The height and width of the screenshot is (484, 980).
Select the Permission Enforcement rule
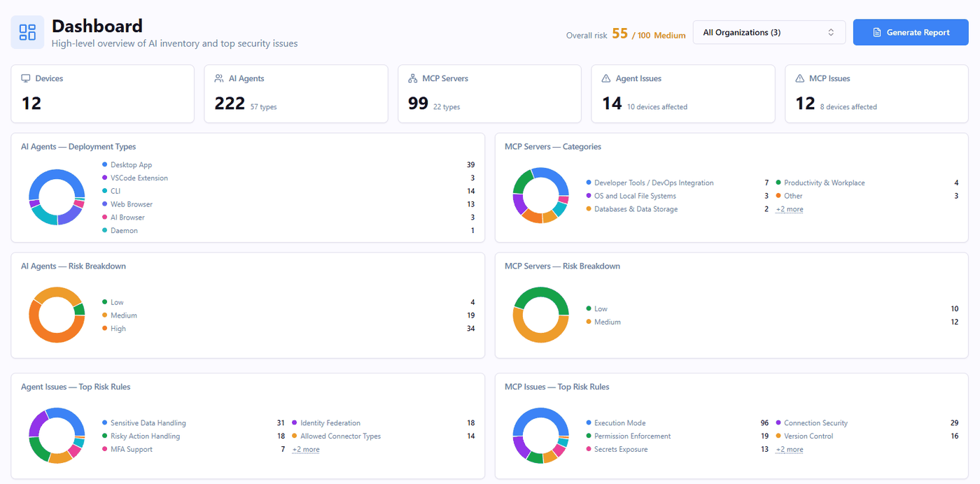coord(678,436)
